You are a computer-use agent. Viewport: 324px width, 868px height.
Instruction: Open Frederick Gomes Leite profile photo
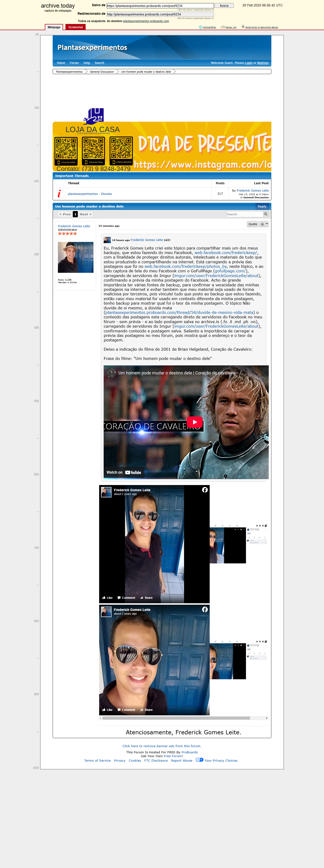coord(75,257)
